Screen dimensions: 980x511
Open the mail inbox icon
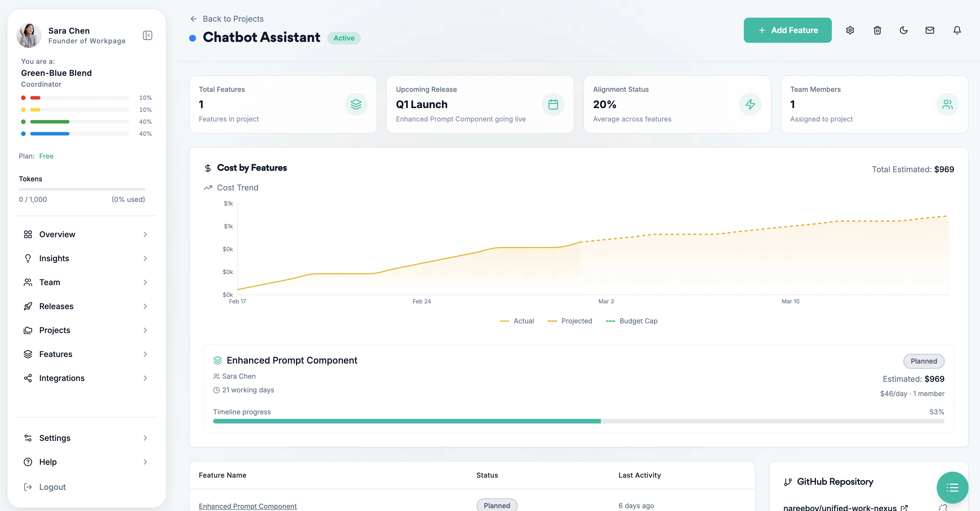[x=930, y=30]
